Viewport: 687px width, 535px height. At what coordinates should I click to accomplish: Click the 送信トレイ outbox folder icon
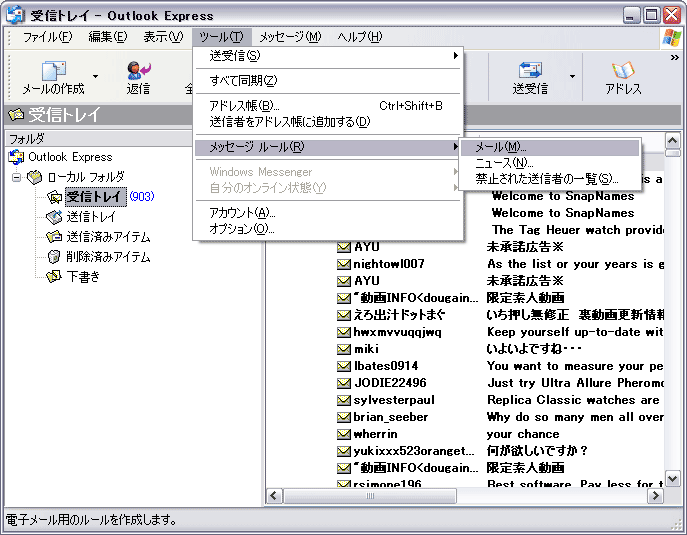coord(54,217)
